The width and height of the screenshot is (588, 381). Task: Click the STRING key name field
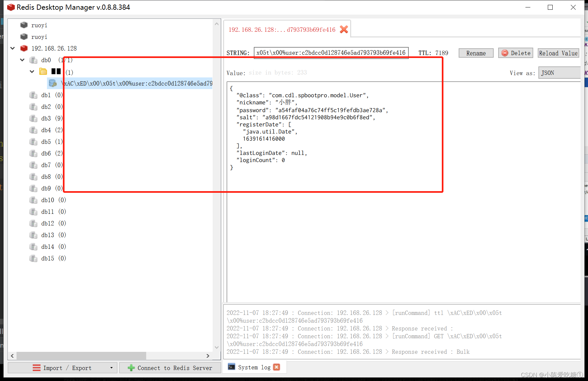(331, 53)
